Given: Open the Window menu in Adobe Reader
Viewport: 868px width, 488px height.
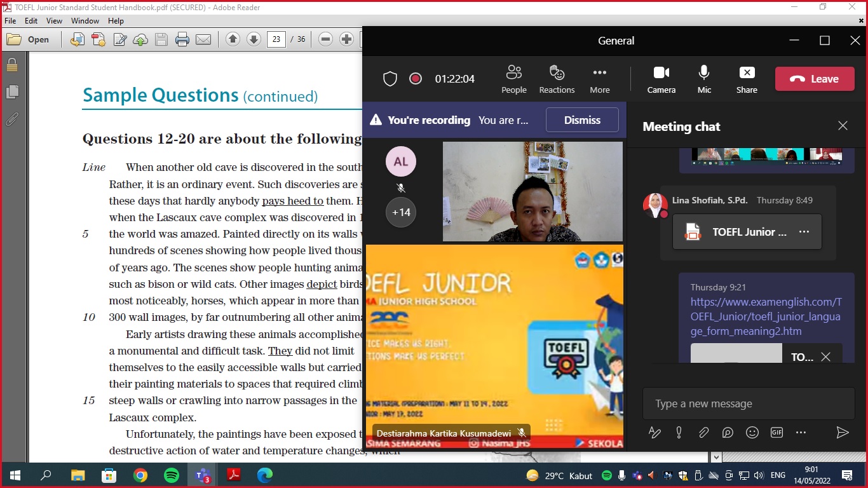Looking at the screenshot, I should click(x=85, y=21).
